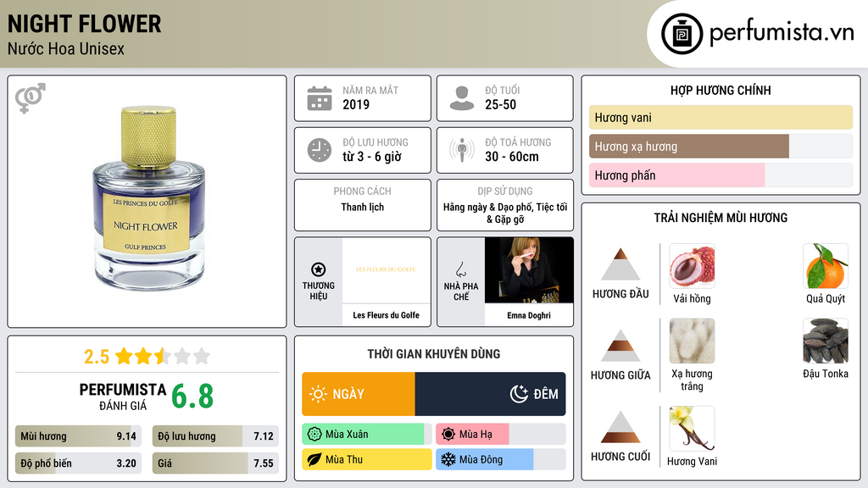Click the Nước Hoa Unisex subtitle

[66, 48]
